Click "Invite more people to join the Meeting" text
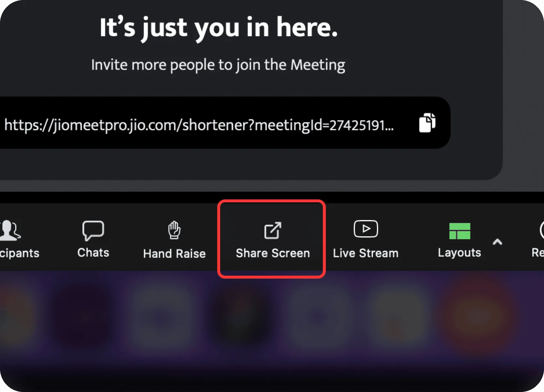This screenshot has width=544, height=392. coord(218,65)
